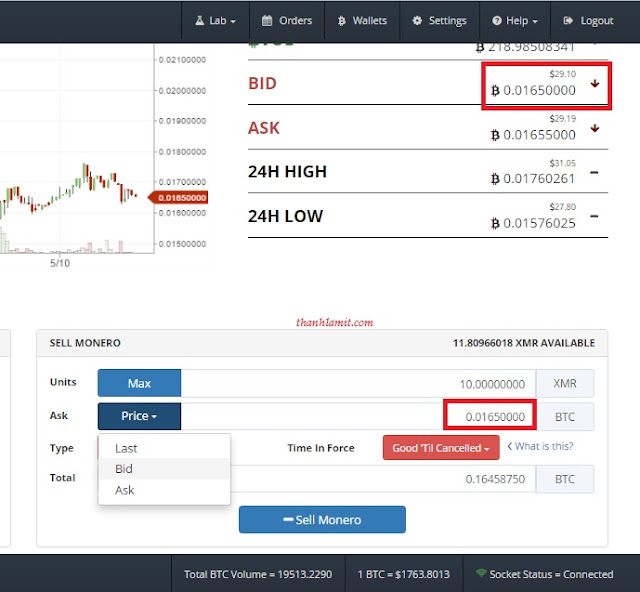The image size is (640, 592).
Task: Click the 24H LOW dash indicator
Action: click(x=594, y=216)
